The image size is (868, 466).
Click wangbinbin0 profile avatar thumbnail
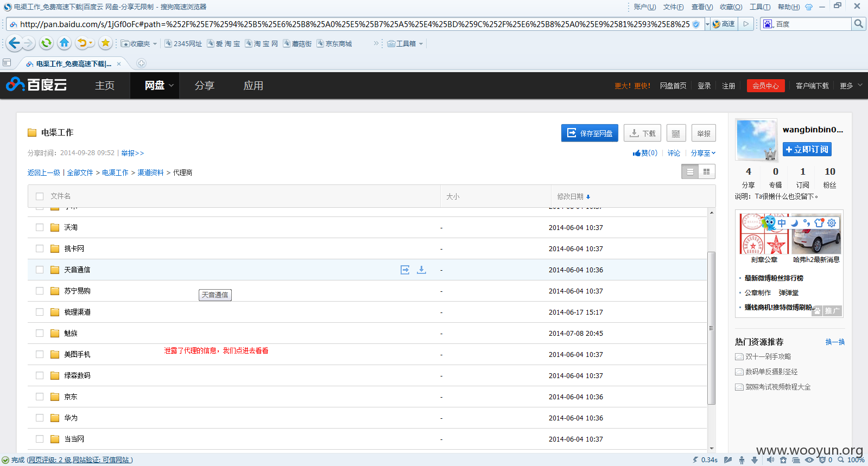pos(756,139)
